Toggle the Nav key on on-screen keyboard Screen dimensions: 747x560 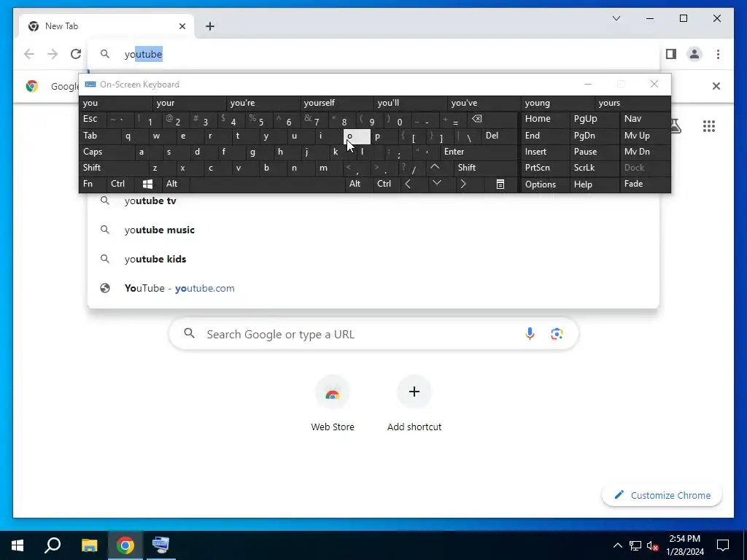pos(645,119)
